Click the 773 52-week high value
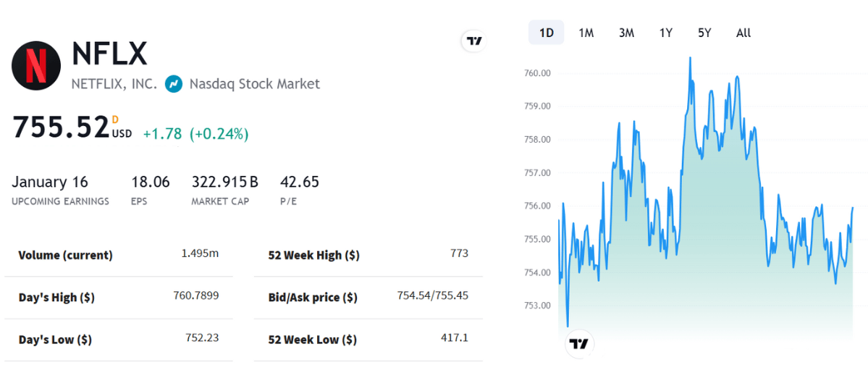 coord(460,253)
